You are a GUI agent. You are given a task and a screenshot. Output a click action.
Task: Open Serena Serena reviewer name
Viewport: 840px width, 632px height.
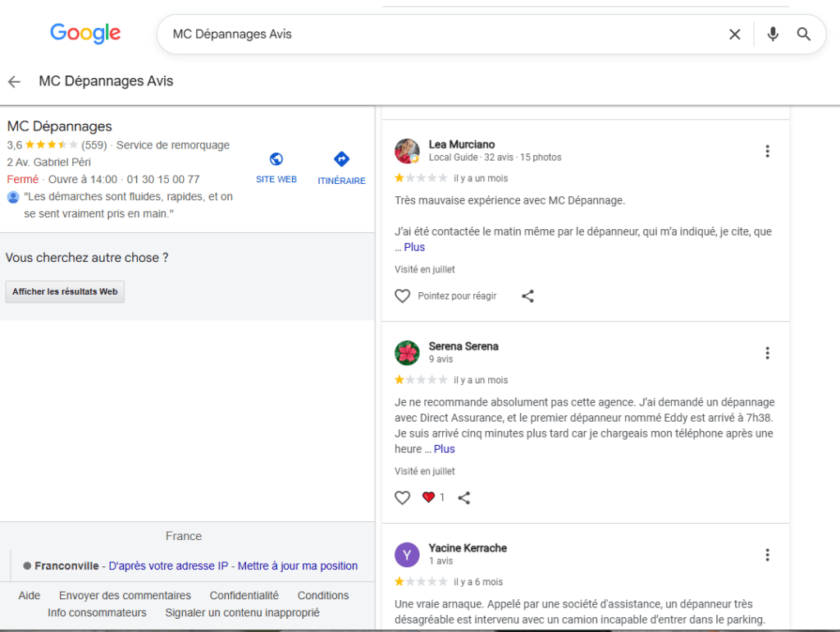pyautogui.click(x=463, y=346)
